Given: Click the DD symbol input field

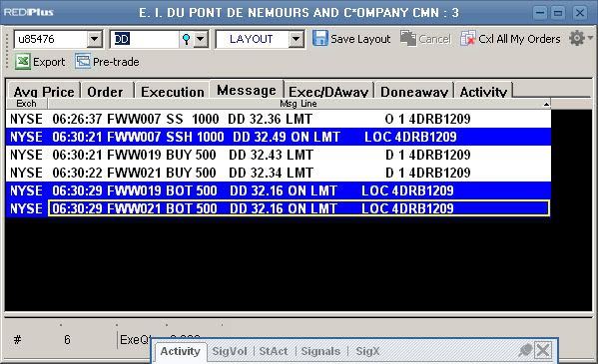Looking at the screenshot, I should pos(146,39).
